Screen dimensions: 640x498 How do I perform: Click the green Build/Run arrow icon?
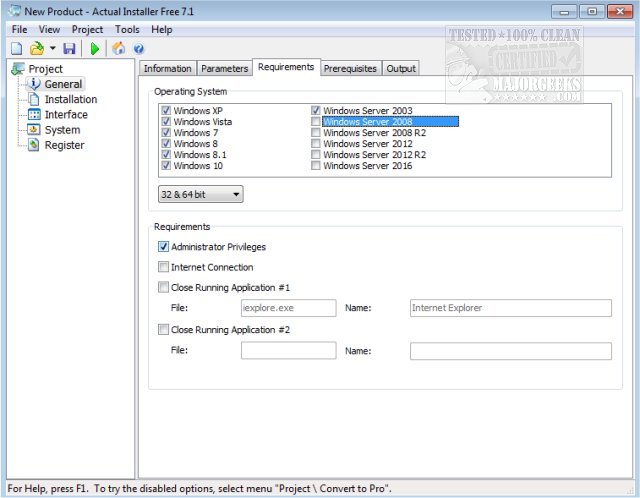coord(95,49)
